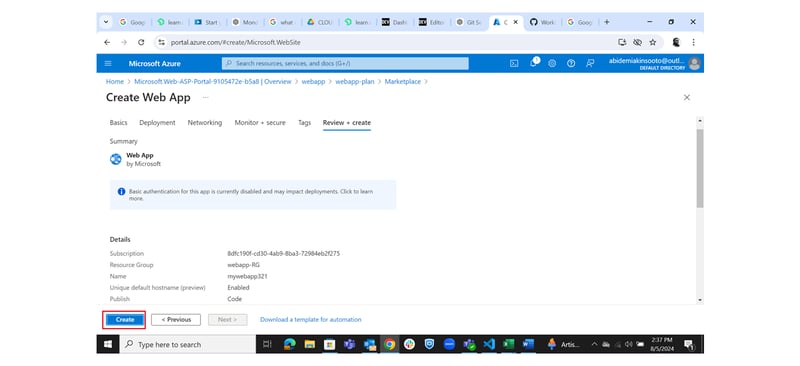
Task: Switch to the CLOU Google Drive tab
Action: 321,22
